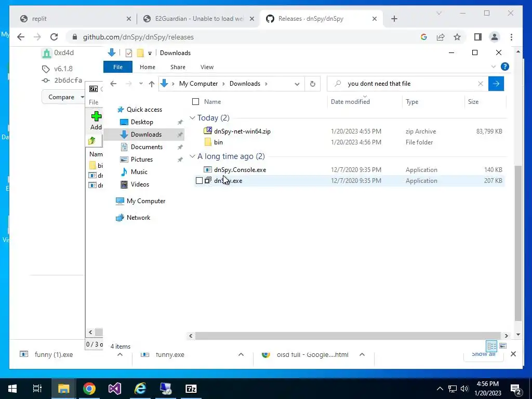The width and height of the screenshot is (532, 399).
Task: Expand the Explorer ribbon chevron
Action: pyautogui.click(x=494, y=66)
